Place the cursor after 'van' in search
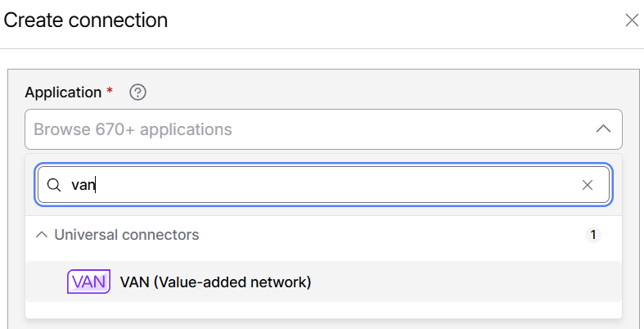The width and height of the screenshot is (644, 329). click(x=95, y=185)
